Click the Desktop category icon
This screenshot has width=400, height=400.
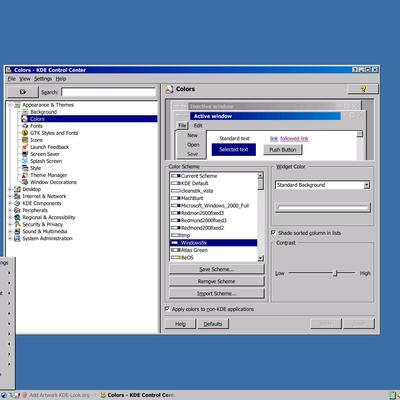(17, 189)
